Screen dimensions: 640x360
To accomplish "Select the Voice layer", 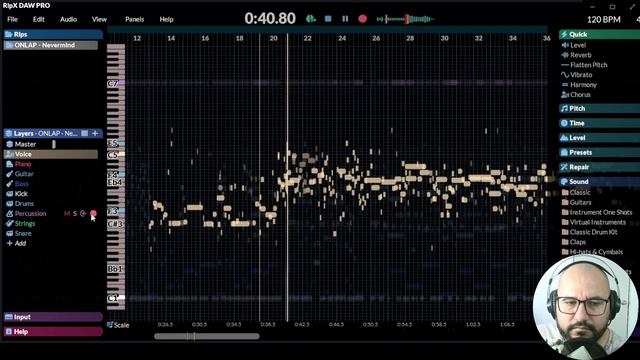I will click(51, 154).
